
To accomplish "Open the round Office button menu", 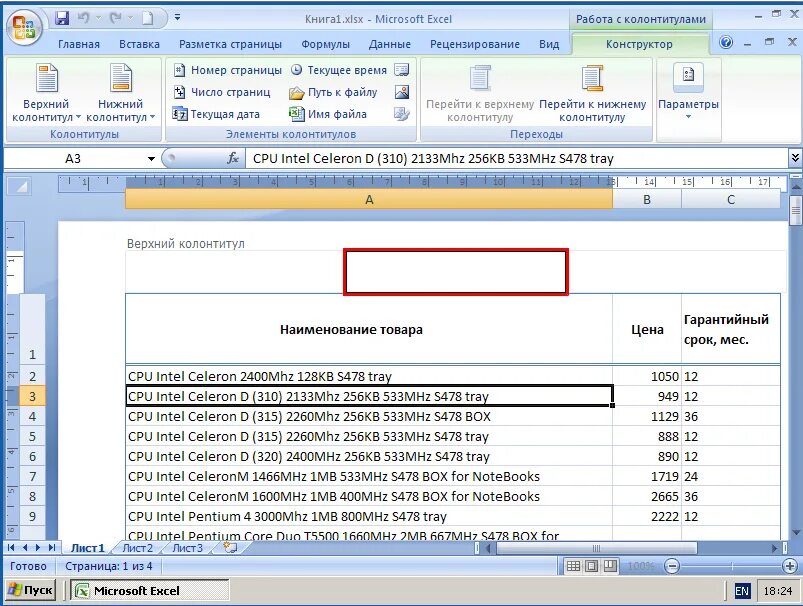I will (24, 27).
